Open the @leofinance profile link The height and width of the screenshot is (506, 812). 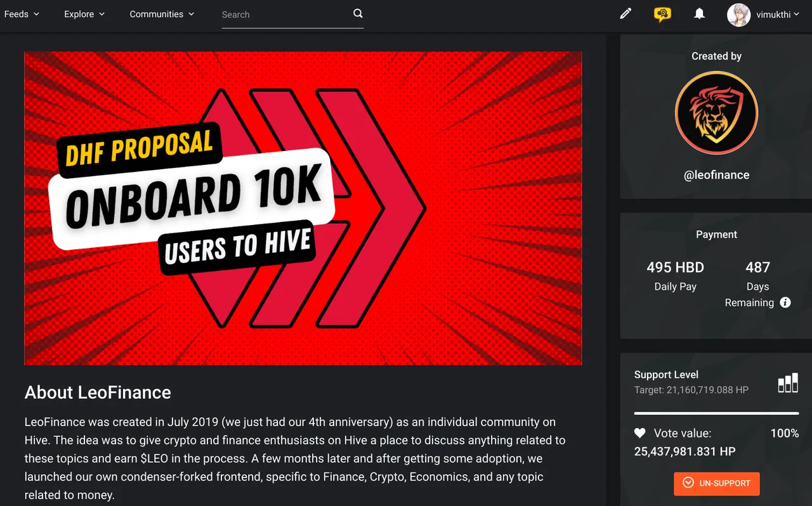[x=716, y=175]
